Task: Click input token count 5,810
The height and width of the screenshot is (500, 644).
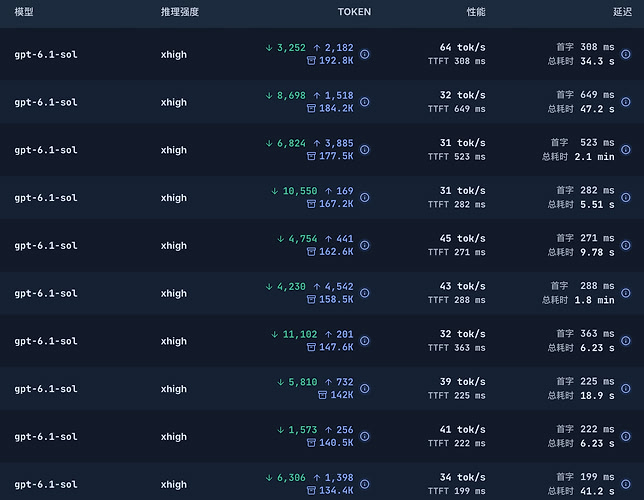Action: (x=303, y=382)
